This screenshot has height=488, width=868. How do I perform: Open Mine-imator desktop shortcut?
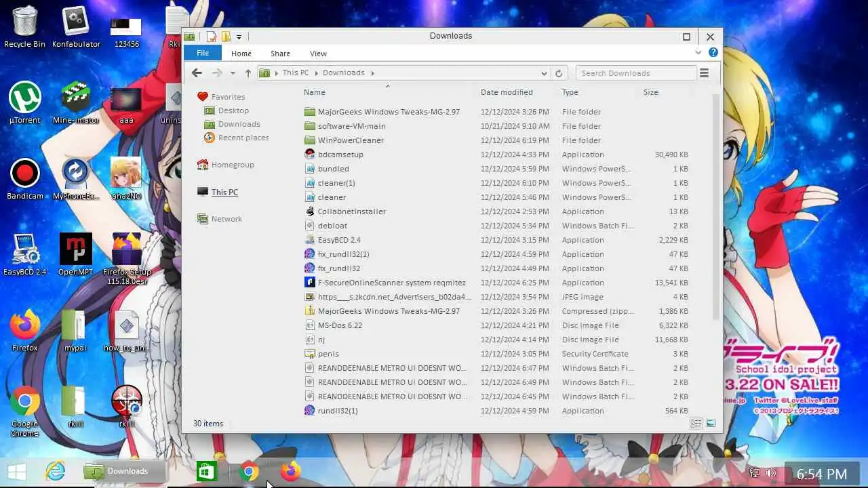tap(76, 103)
